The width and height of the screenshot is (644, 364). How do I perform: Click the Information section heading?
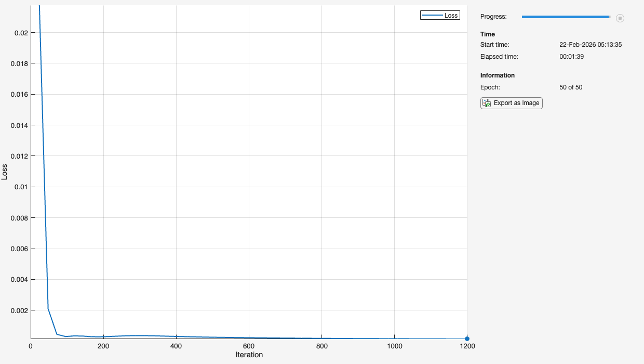tap(497, 75)
